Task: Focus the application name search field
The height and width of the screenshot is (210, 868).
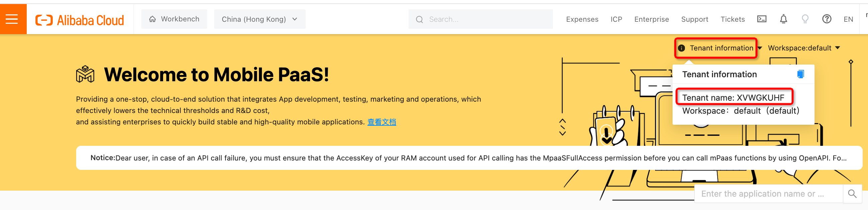Action: pos(768,194)
